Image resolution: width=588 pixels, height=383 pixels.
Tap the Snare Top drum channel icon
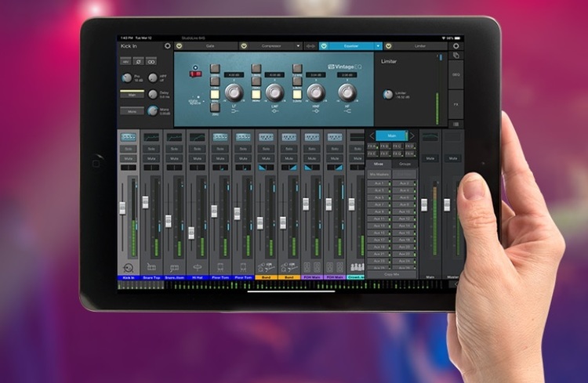(x=151, y=268)
